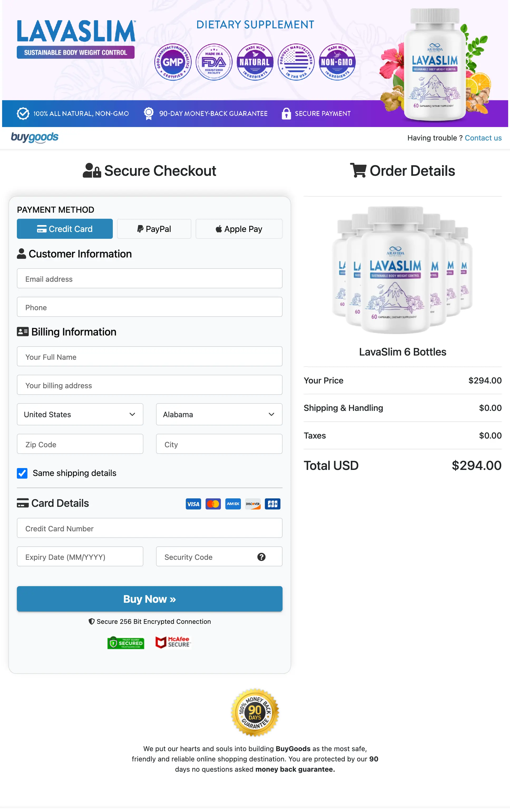This screenshot has height=812, width=510.
Task: Open the Security Code help question mark
Action: point(262,557)
